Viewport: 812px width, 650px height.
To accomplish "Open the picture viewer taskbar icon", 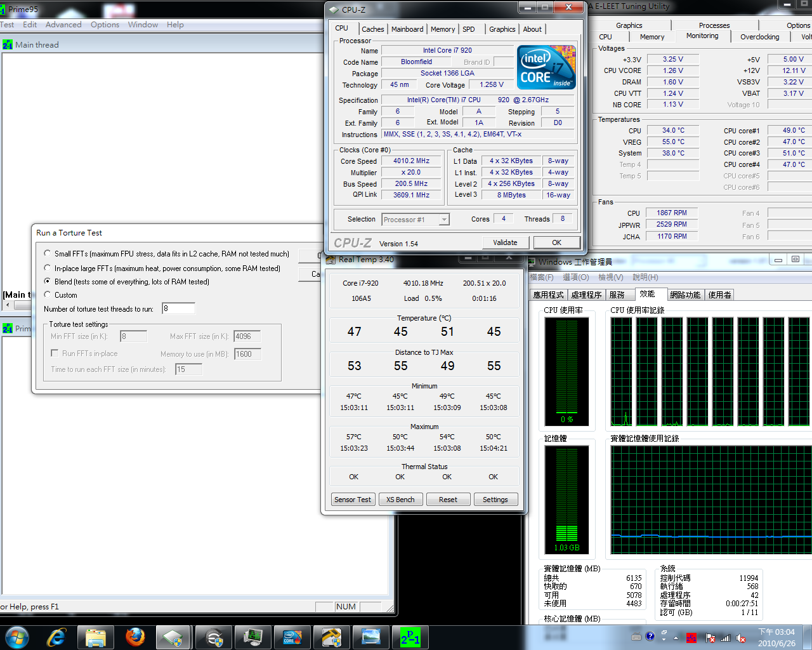I will 370,637.
